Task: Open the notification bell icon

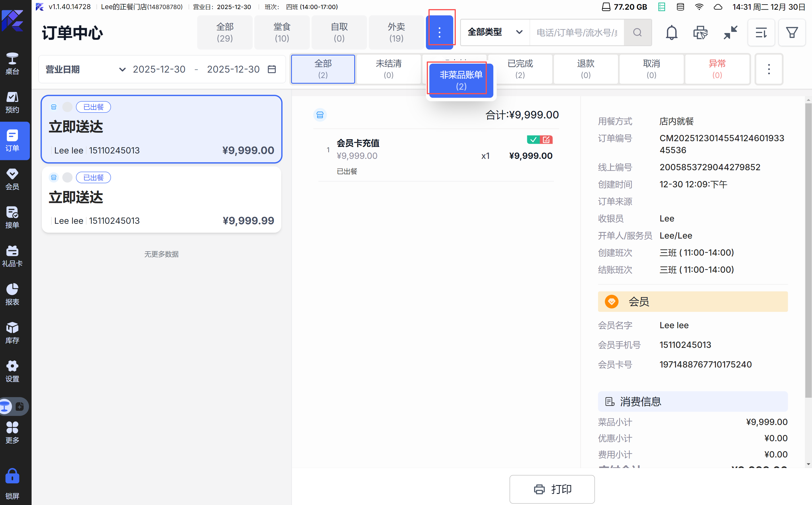Action: 671,33
